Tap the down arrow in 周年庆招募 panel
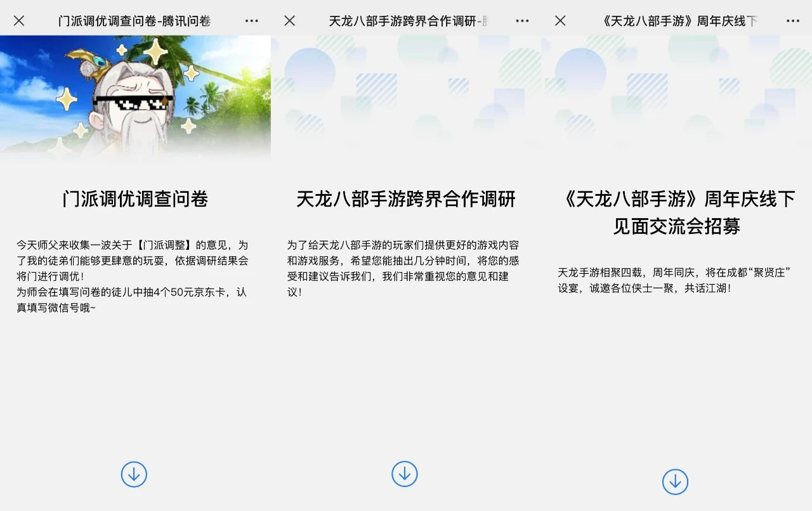 click(x=675, y=482)
